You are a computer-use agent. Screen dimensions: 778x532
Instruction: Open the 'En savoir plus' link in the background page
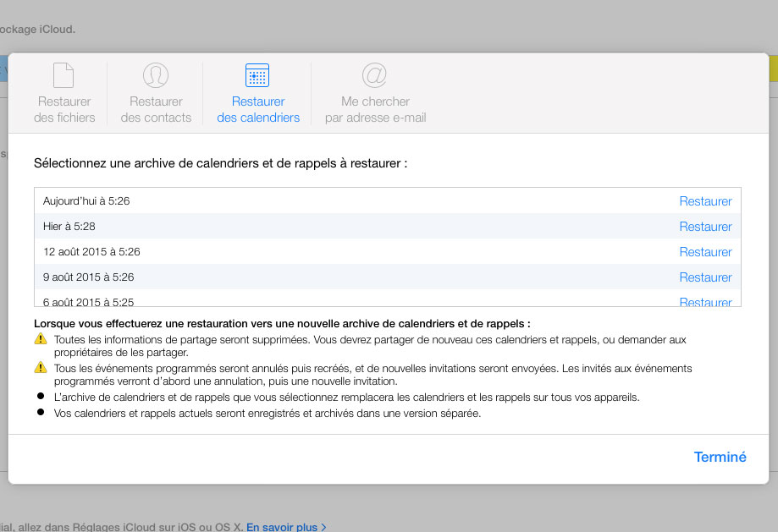point(286,527)
